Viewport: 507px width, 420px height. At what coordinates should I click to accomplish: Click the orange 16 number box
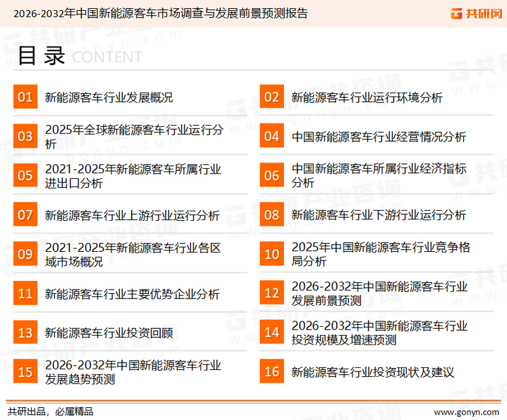click(272, 371)
